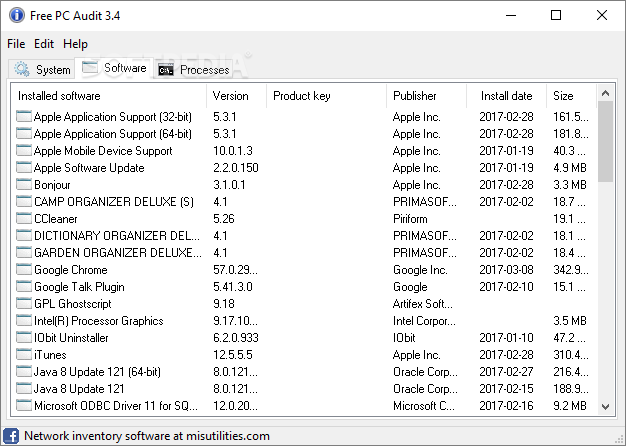Click the window resize grip in status bar corner
This screenshot has height=446, width=626.
click(x=620, y=440)
